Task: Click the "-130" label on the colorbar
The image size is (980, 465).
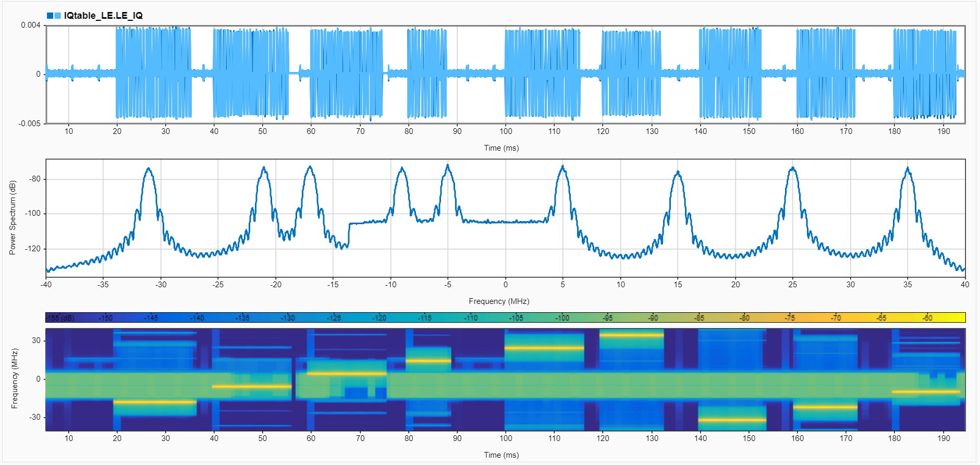Action: tap(287, 317)
